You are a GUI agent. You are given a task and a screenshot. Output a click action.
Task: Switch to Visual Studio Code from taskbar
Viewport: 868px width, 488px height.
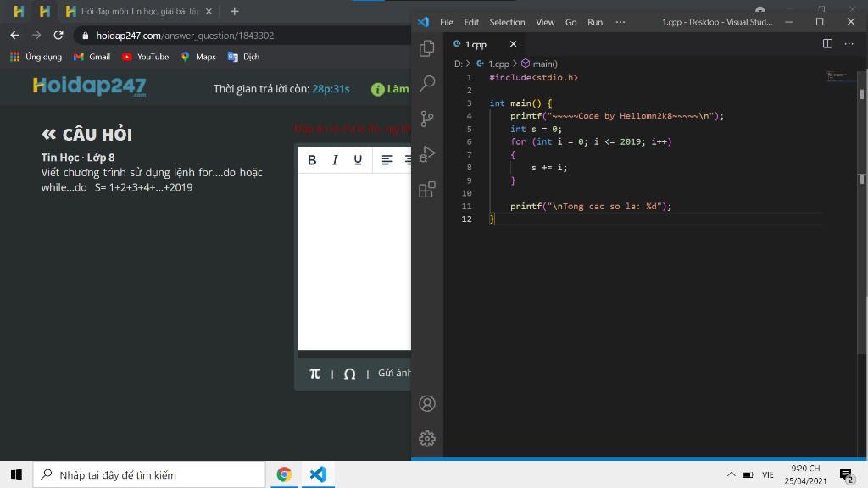[x=319, y=474]
